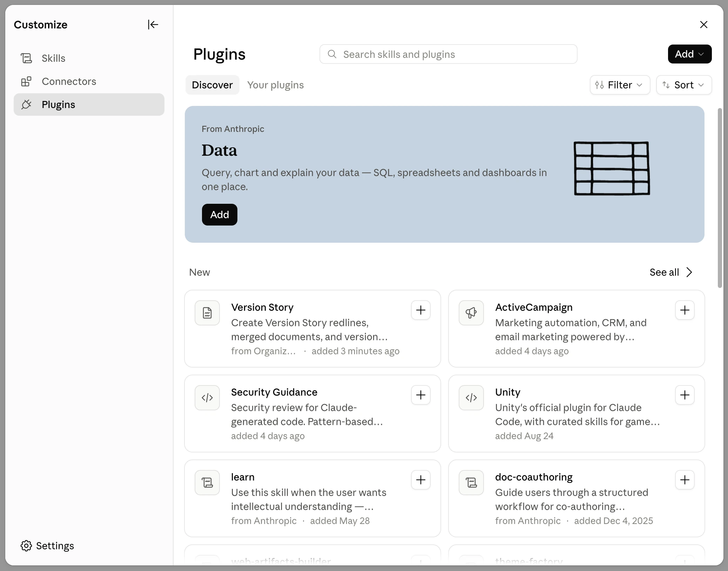This screenshot has height=571, width=728.
Task: Click 'added Aug 24' text
Action: (x=524, y=436)
